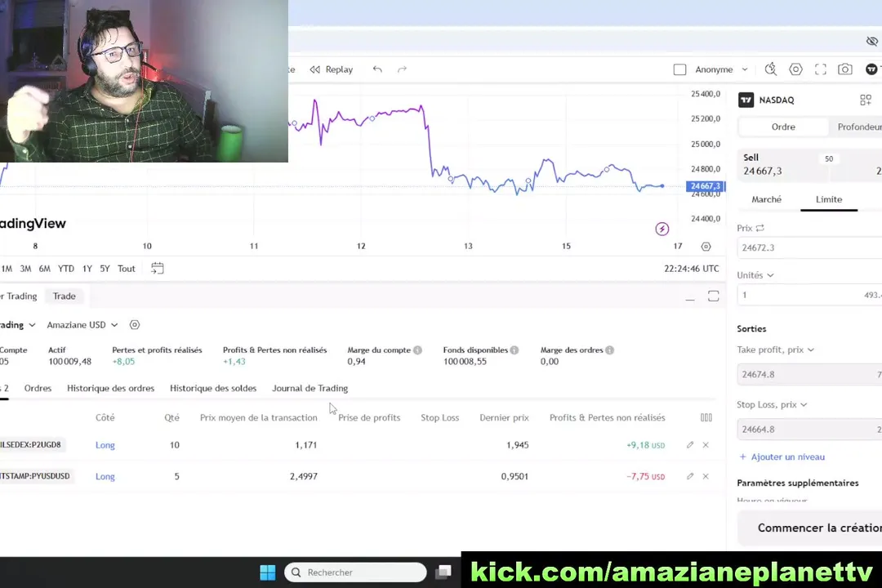Click the Sell 24 667,3 button

(x=782, y=165)
